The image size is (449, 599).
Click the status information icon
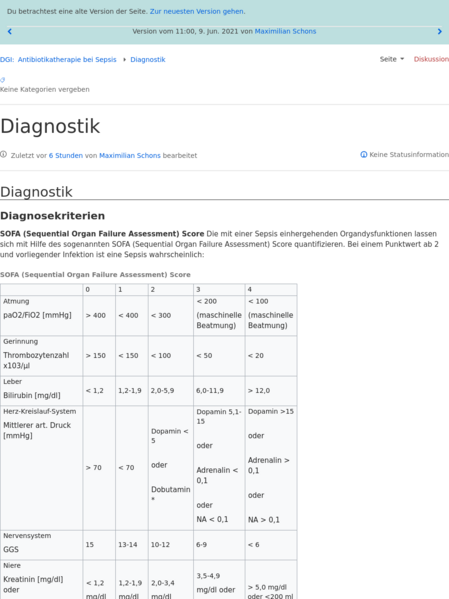pos(364,154)
